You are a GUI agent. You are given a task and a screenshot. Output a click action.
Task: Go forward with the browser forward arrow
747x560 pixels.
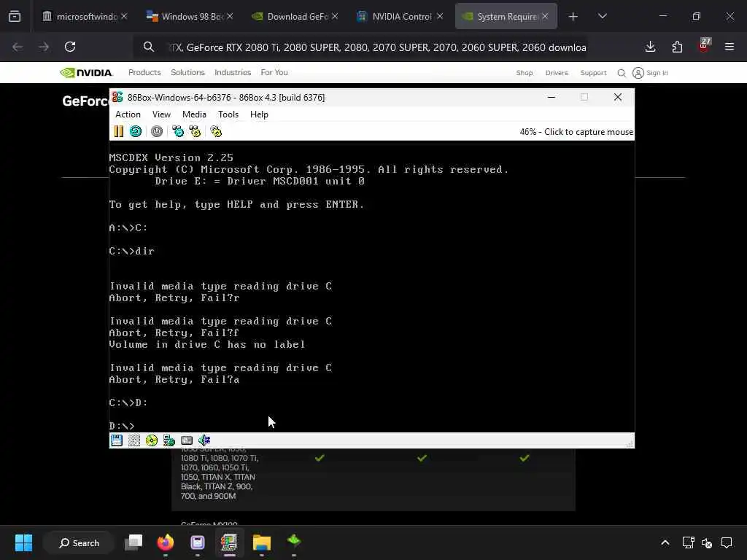[x=43, y=47]
